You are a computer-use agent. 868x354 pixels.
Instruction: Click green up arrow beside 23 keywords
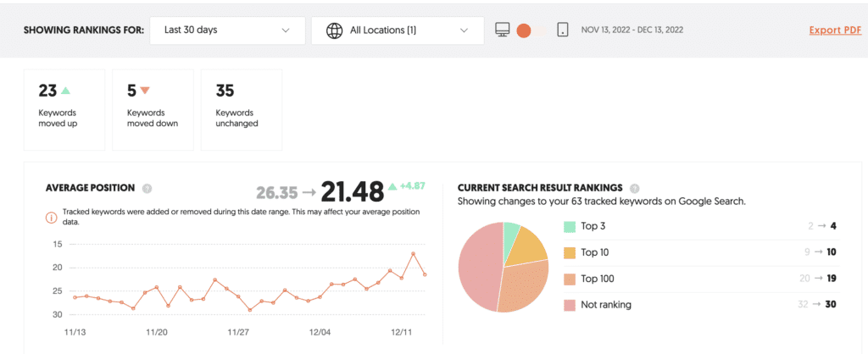66,91
